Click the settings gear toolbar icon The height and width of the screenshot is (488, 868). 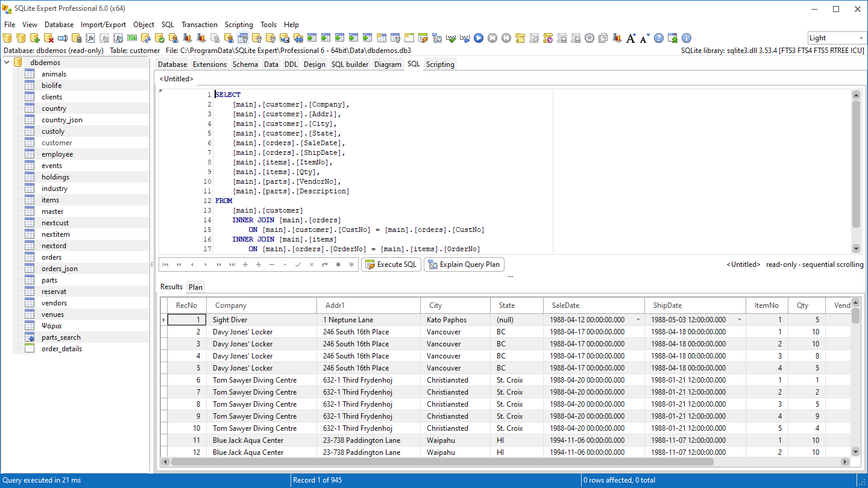point(589,38)
